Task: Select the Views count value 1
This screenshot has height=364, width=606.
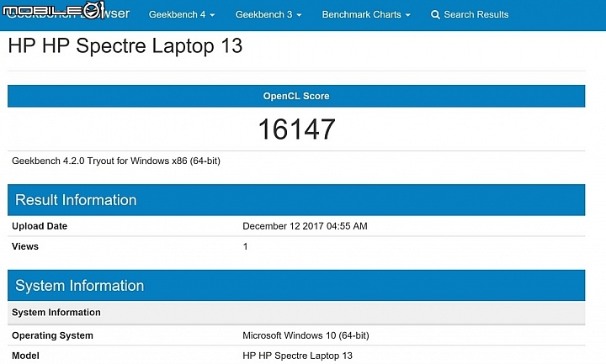Action: tap(245, 246)
